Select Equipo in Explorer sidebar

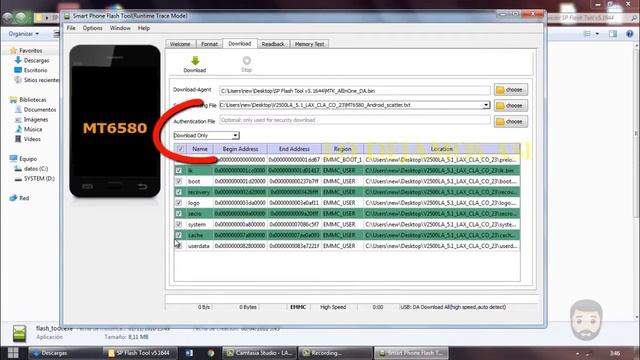tap(28, 159)
